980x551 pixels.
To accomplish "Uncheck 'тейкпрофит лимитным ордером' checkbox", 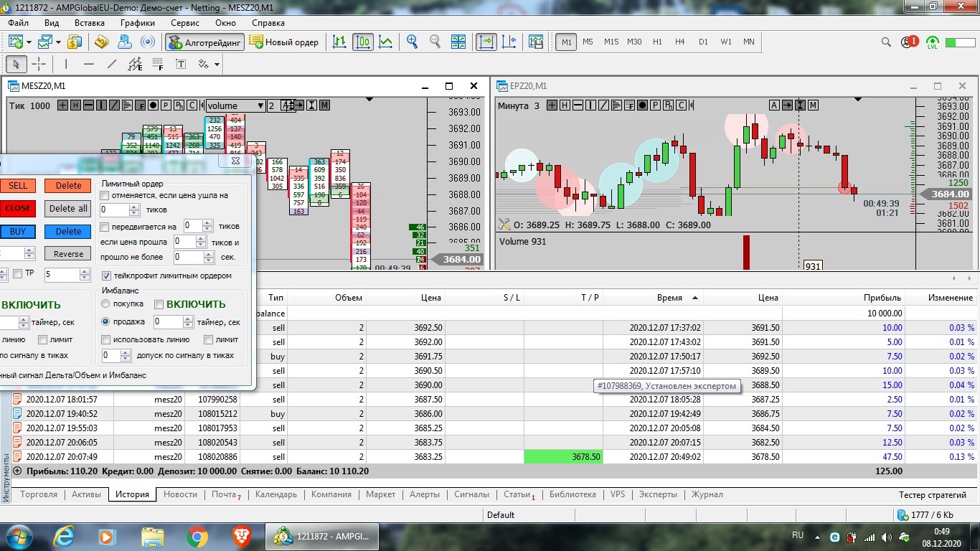I will 106,275.
